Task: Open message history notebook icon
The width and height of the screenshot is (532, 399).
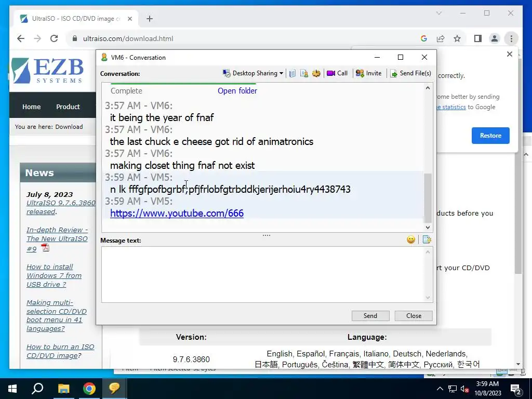Action: coord(292,73)
